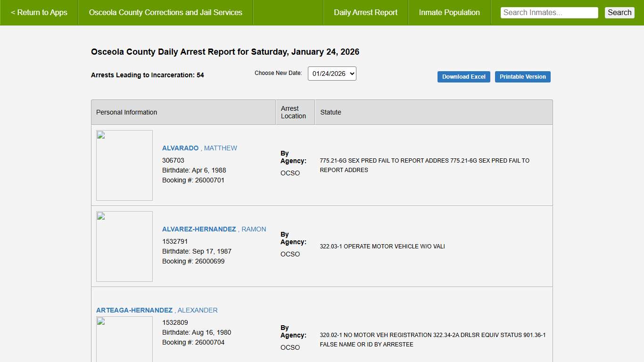Open Matthew Alvarado's inmate profile link
644x362 pixels.
tap(199, 148)
